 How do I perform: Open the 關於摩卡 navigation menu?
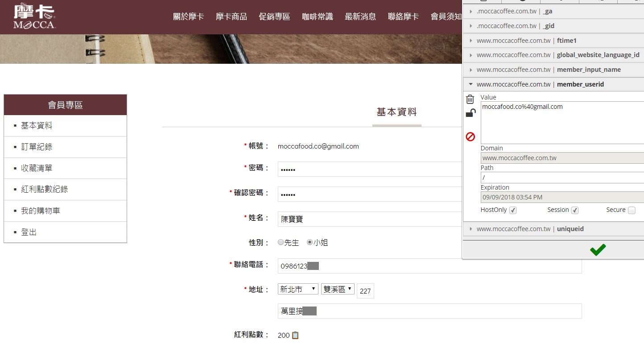pyautogui.click(x=189, y=17)
